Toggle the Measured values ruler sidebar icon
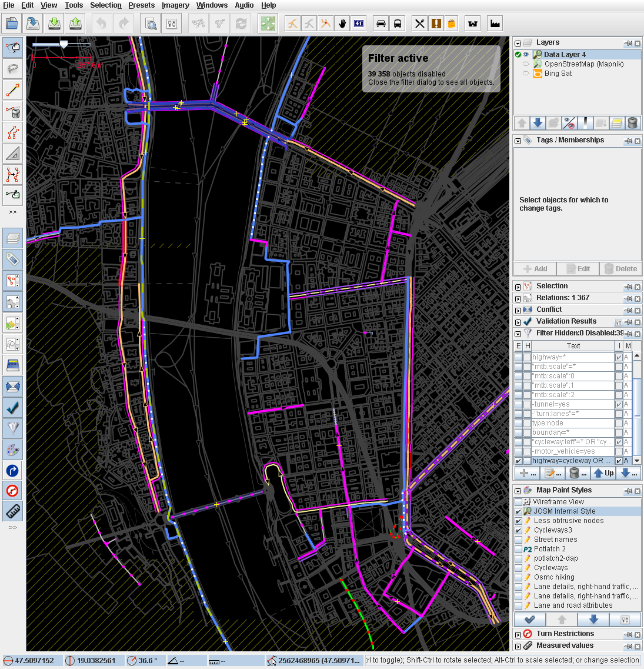Screen dimensions: 644x669 13,511
